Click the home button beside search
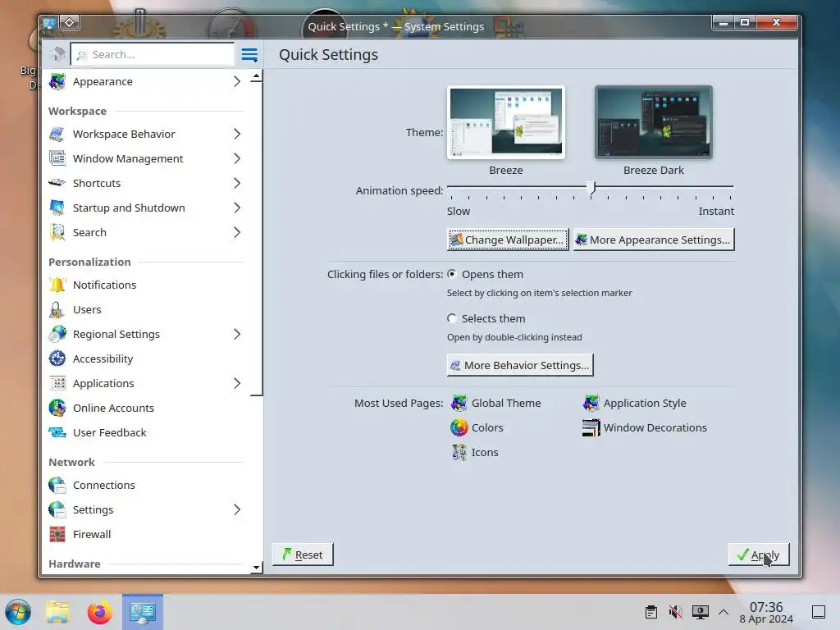This screenshot has width=840, height=630. pos(58,54)
